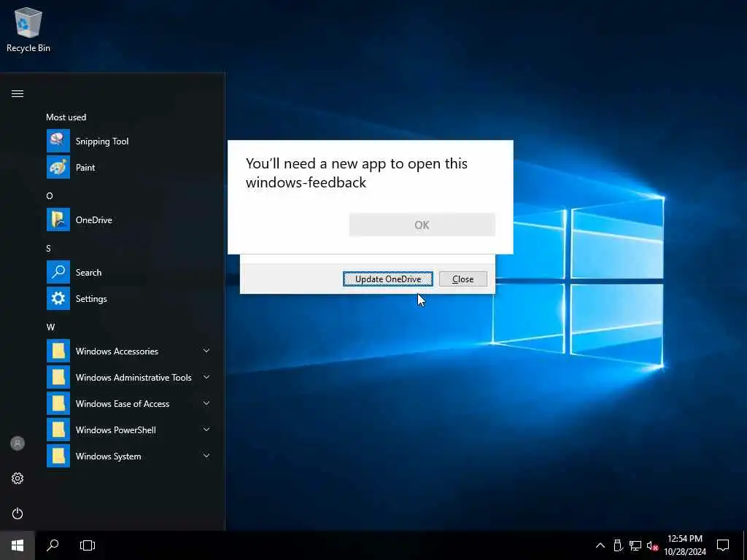Open taskbar search magnifier icon

pos(53,545)
